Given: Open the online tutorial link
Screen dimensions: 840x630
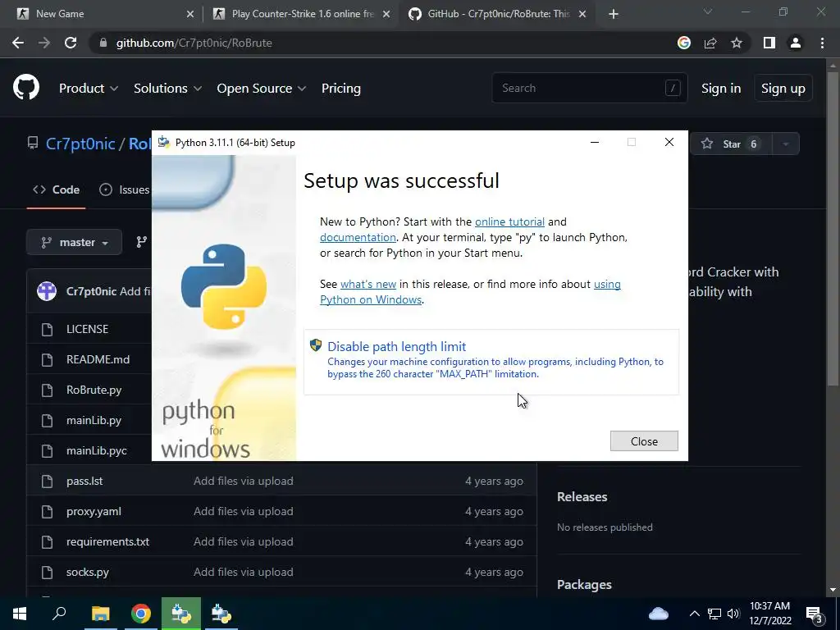Looking at the screenshot, I should tap(509, 221).
